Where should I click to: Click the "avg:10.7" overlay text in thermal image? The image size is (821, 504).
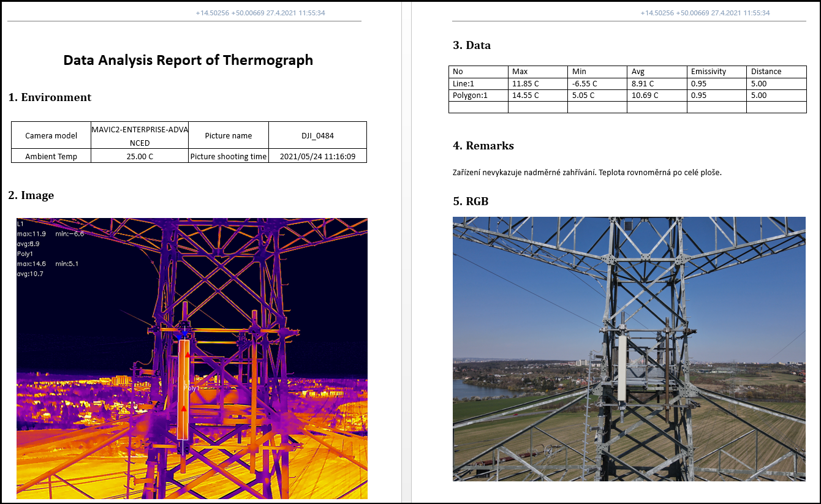point(30,274)
